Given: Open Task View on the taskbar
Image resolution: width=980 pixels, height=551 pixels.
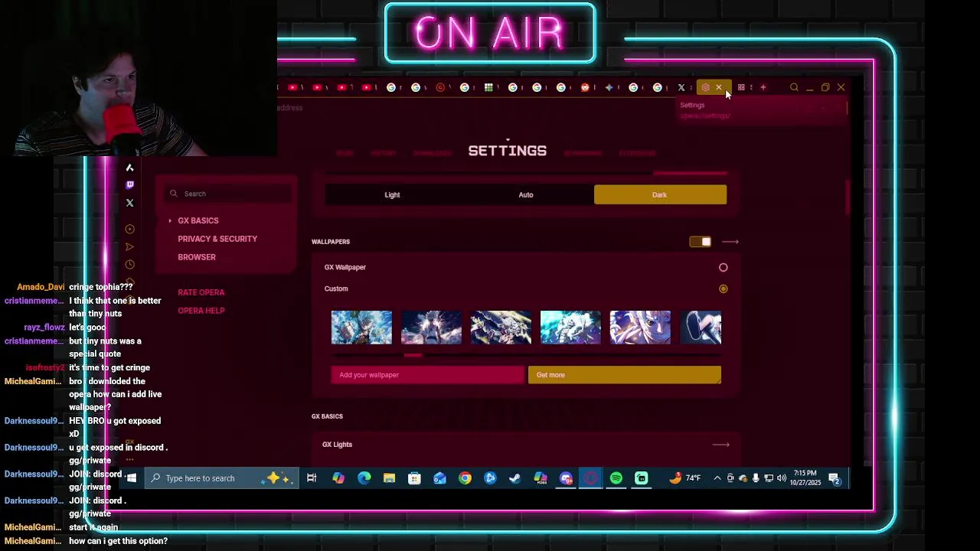Looking at the screenshot, I should (x=312, y=478).
